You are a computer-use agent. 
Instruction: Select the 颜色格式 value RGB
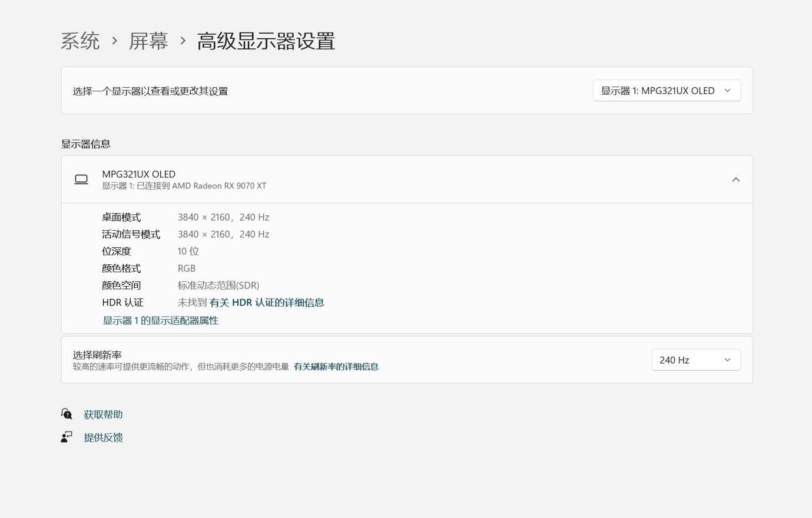coord(187,268)
